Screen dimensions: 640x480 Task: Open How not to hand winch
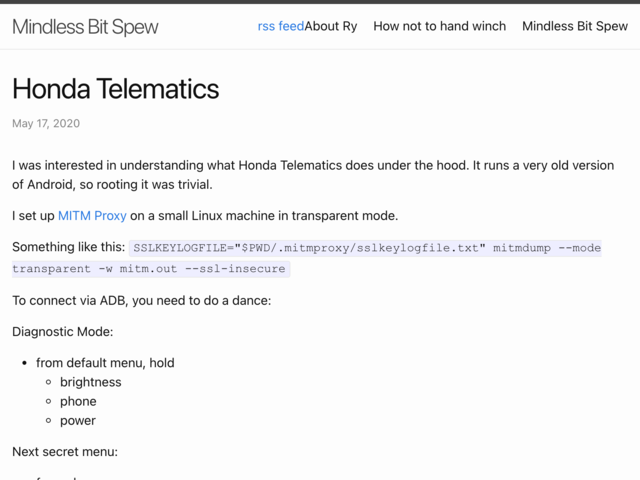point(440,26)
